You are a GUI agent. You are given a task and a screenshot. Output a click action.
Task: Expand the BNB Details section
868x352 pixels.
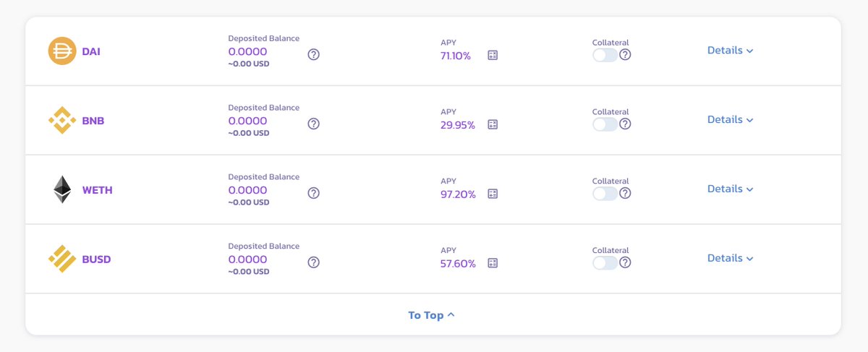point(730,120)
